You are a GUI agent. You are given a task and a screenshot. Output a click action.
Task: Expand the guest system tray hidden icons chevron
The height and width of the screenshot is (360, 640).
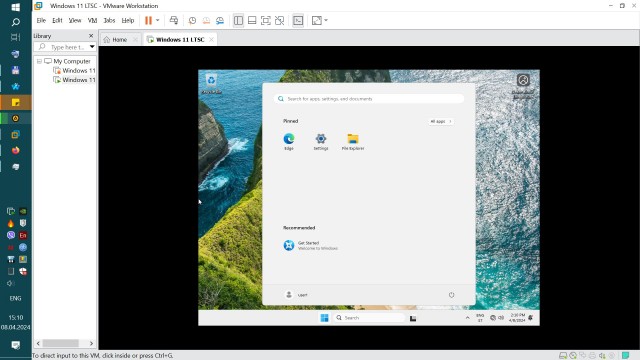coord(467,318)
